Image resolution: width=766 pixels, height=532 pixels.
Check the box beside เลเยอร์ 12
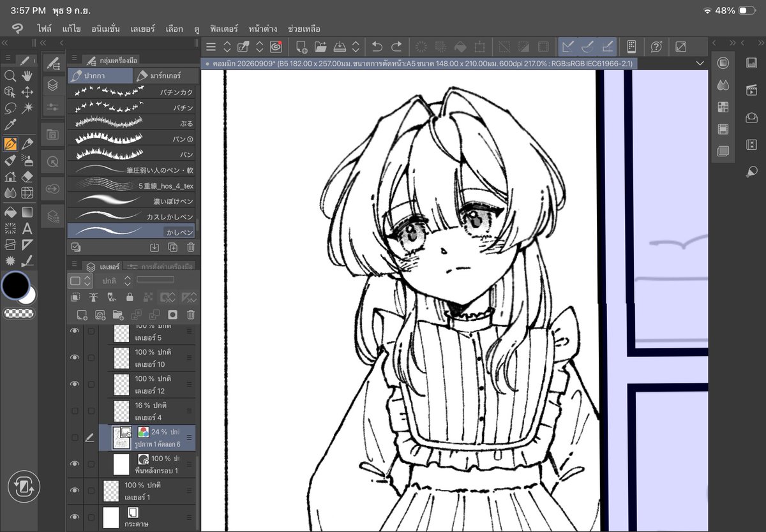click(91, 384)
